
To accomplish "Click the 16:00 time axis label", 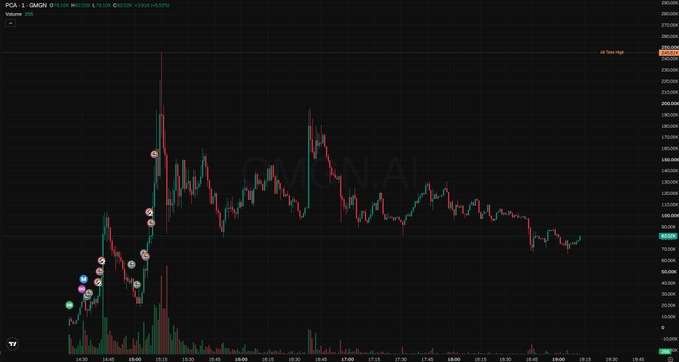I will pyautogui.click(x=241, y=359).
